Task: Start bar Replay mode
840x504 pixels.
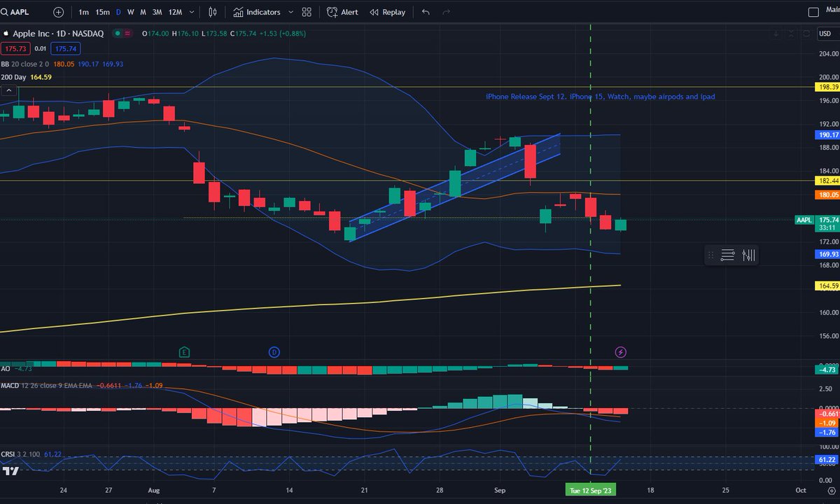Action: click(x=387, y=12)
